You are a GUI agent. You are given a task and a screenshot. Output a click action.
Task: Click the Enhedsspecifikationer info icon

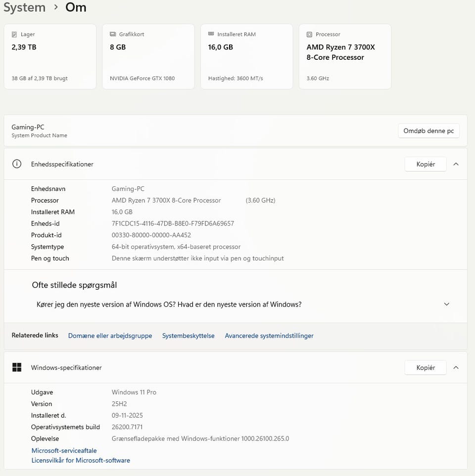17,164
